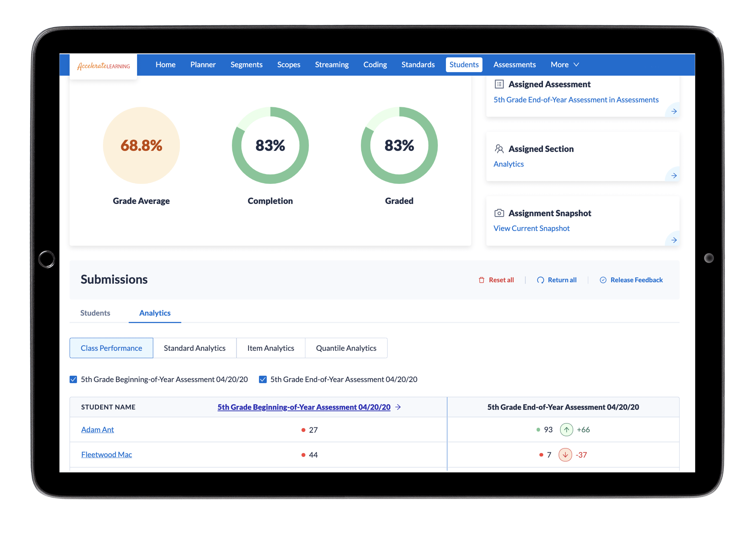The image size is (756, 533).
Task: Open Assessments in the top navigation
Action: 514,65
